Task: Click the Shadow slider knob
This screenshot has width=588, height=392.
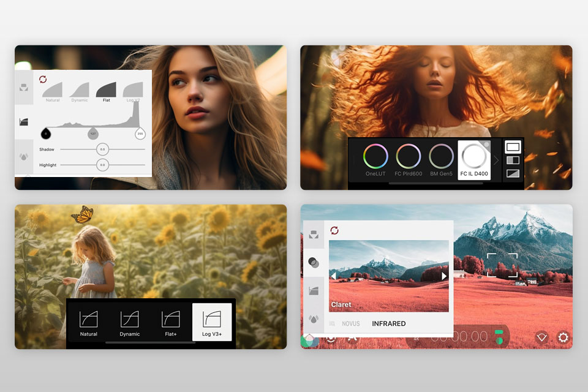Action: (x=102, y=149)
